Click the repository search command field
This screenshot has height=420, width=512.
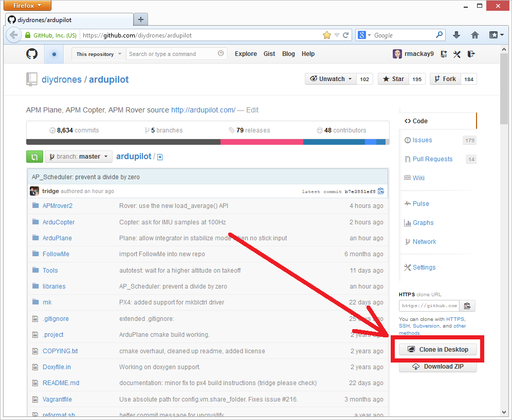[x=172, y=54]
